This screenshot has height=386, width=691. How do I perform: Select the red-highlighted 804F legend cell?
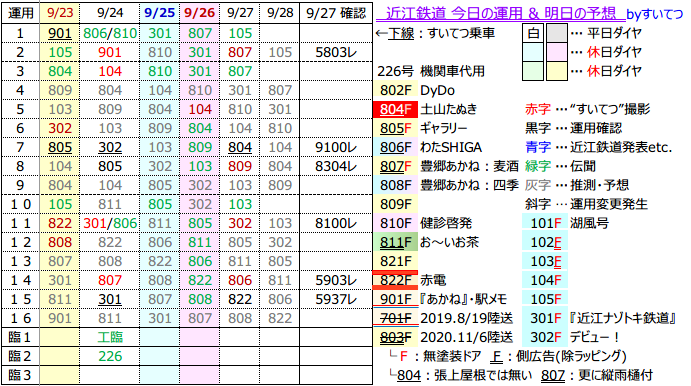tap(395, 109)
